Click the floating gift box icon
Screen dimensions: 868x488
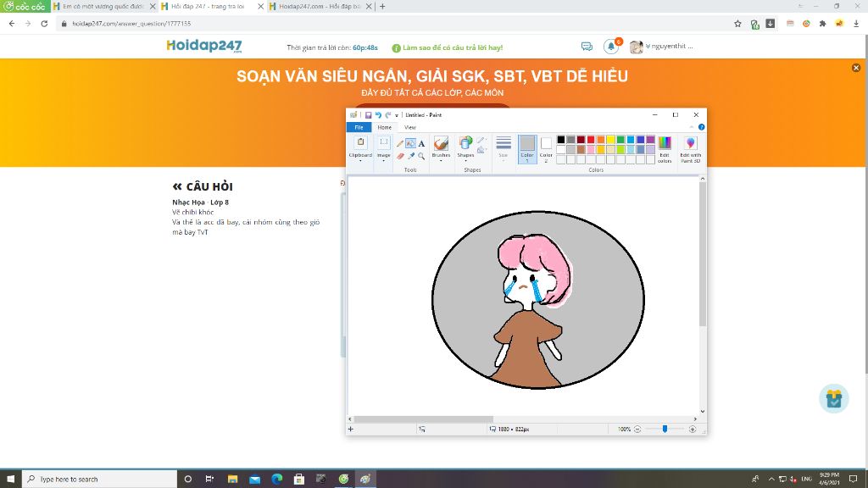click(x=834, y=398)
